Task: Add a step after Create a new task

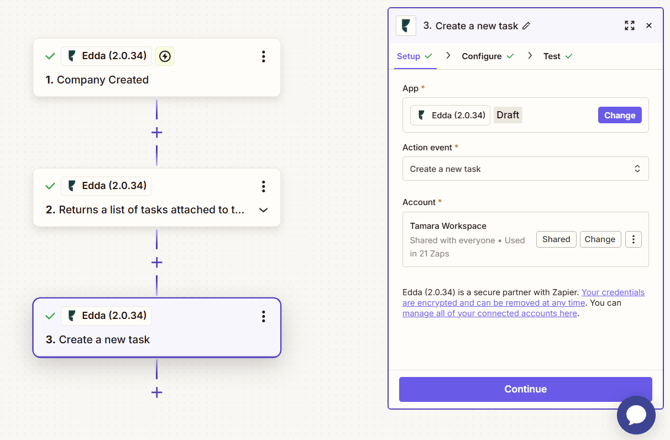Action: (x=157, y=392)
